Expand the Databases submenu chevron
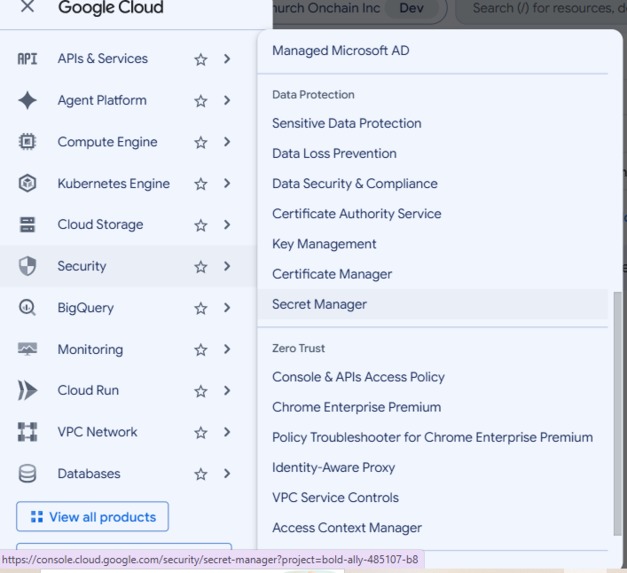627x573 pixels. [227, 473]
